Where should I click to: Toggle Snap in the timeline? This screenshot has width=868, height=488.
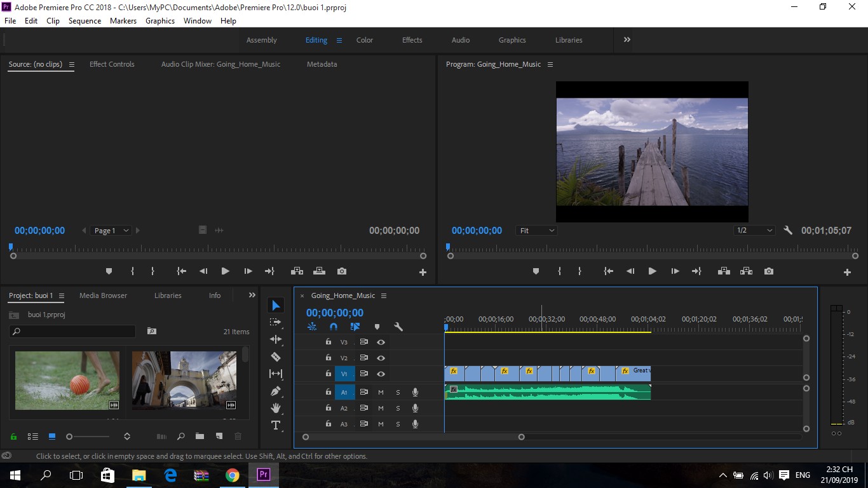pyautogui.click(x=334, y=327)
